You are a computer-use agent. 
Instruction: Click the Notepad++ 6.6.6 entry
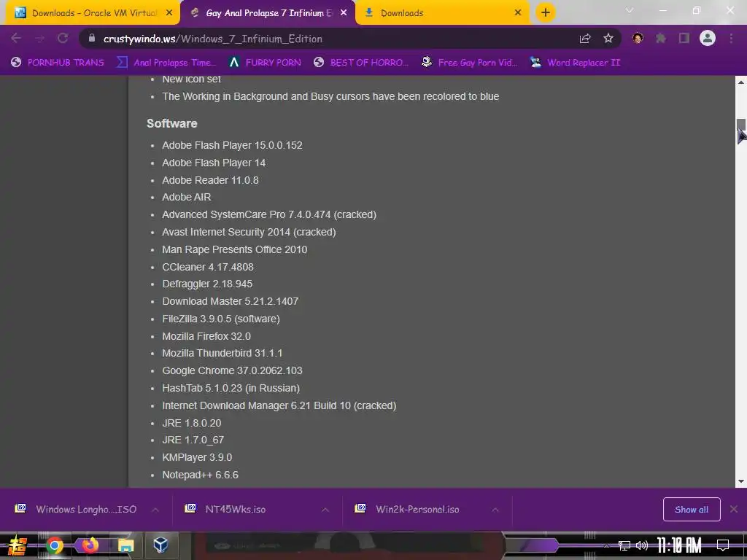click(200, 475)
